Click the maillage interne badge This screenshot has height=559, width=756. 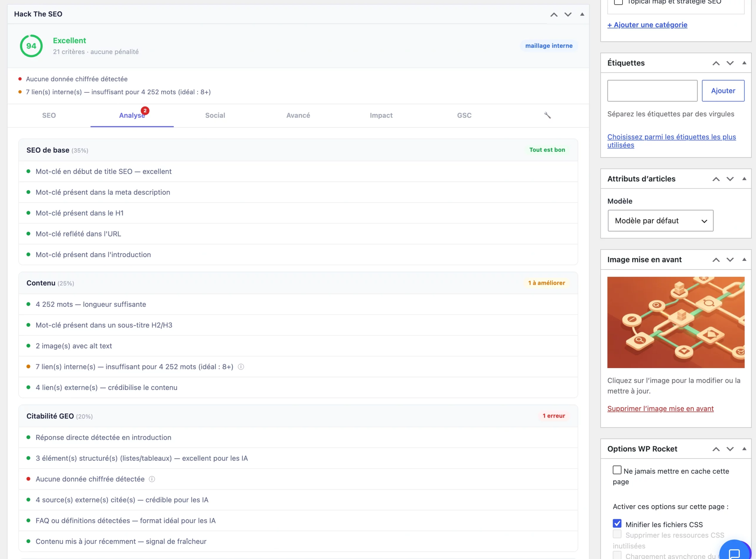pyautogui.click(x=549, y=46)
